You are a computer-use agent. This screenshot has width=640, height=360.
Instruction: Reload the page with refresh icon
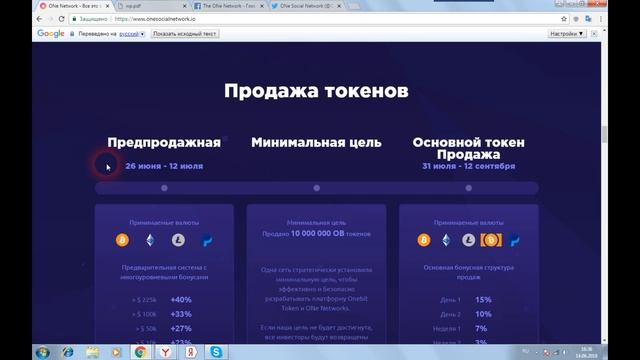pos(61,19)
